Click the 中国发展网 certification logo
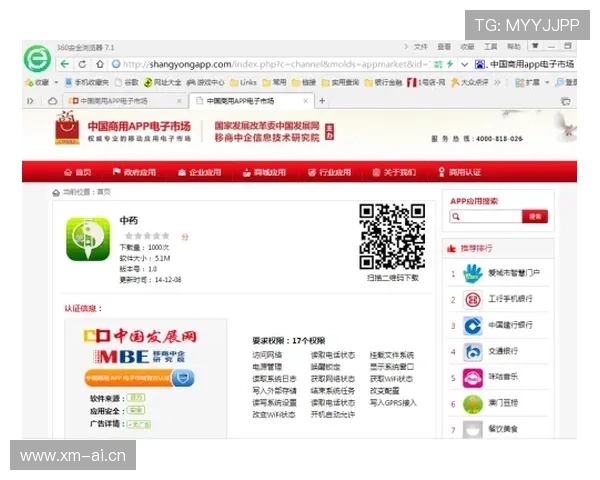Viewport: 600px width, 480px height. (x=140, y=336)
